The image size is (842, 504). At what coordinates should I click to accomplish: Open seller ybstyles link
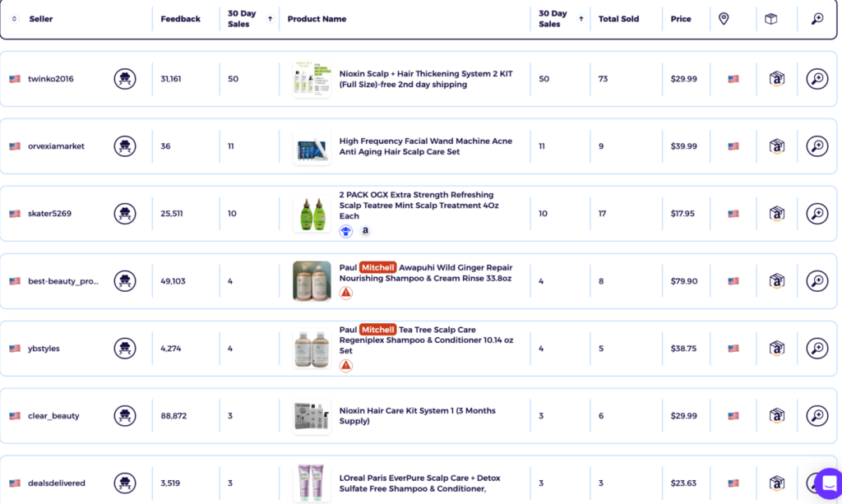[x=44, y=349]
